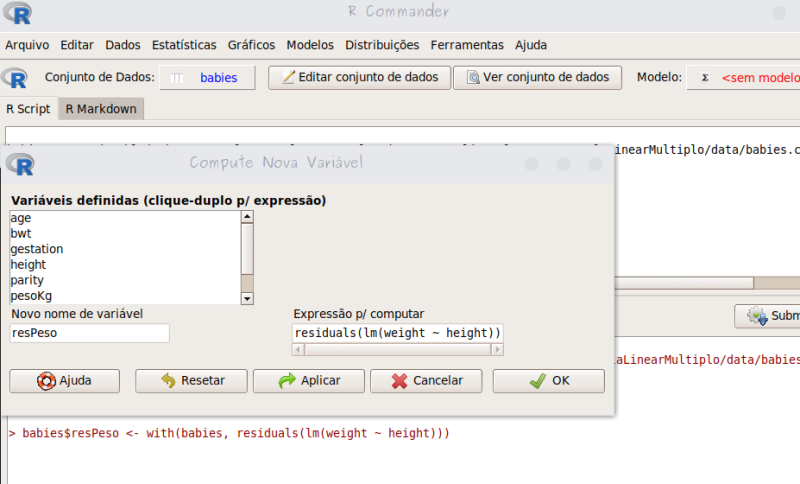Image resolution: width=800 pixels, height=484 pixels.
Task: Open the Gráficos menu
Action: (251, 45)
